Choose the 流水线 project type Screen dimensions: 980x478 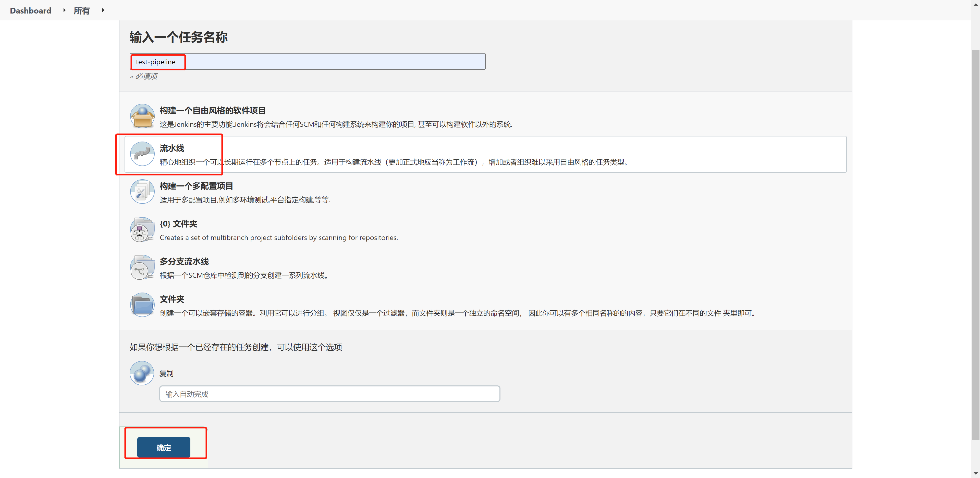[172, 148]
